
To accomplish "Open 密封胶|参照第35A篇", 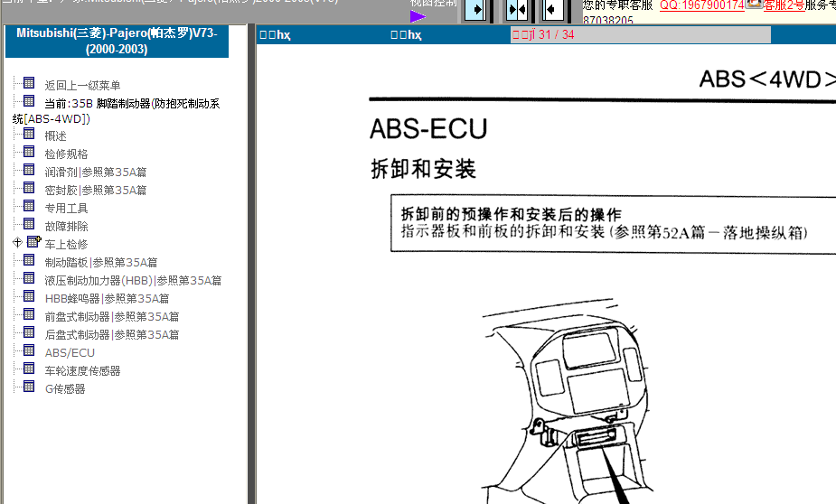I will click(x=96, y=191).
